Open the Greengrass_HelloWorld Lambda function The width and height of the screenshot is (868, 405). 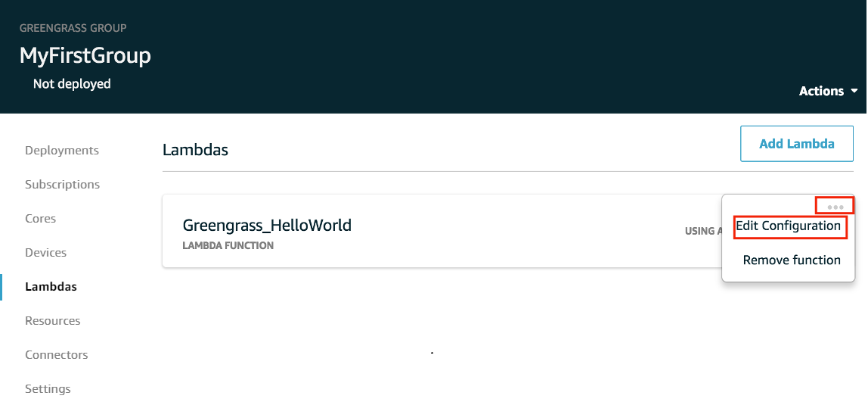click(267, 225)
